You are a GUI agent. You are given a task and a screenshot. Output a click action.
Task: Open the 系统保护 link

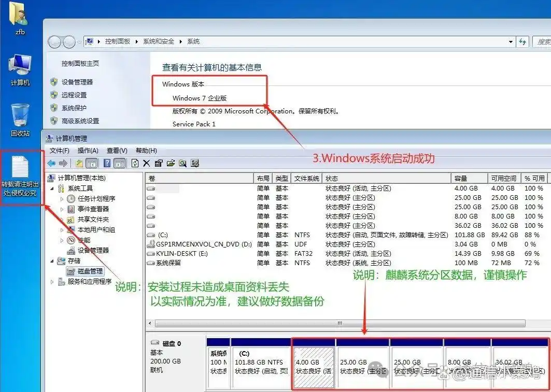tap(74, 108)
